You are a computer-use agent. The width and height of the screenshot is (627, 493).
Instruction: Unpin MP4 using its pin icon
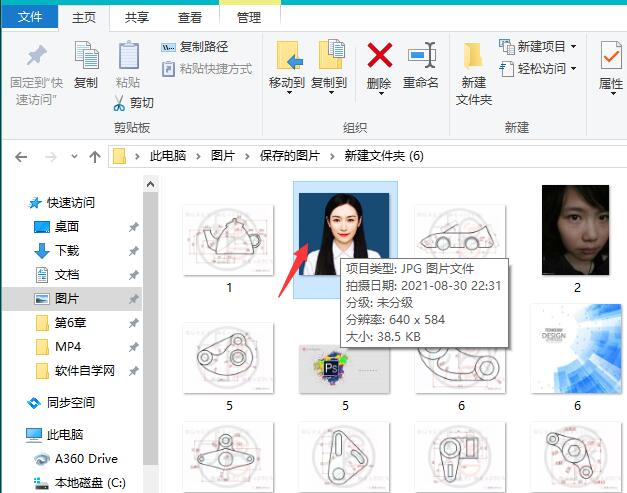pos(133,347)
